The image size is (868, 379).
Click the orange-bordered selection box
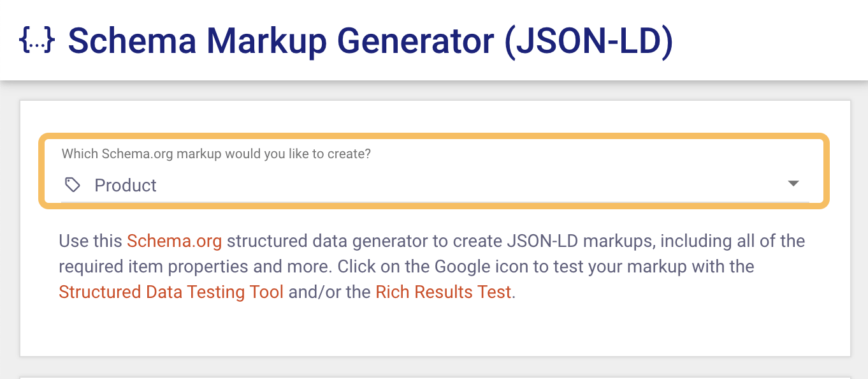coord(433,171)
